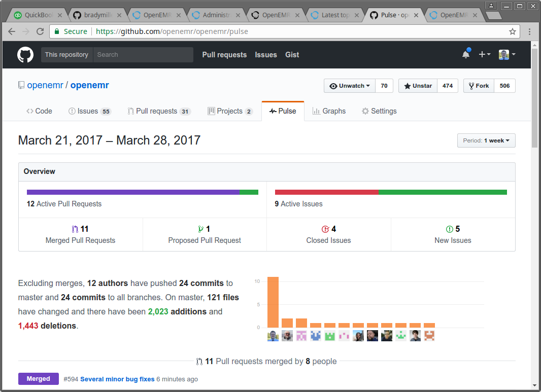The width and height of the screenshot is (541, 392).
Task: Fork the openemr repository
Action: click(479, 86)
